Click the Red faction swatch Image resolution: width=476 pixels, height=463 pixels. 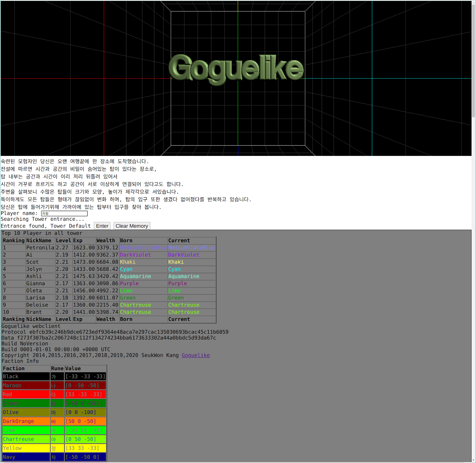point(26,394)
